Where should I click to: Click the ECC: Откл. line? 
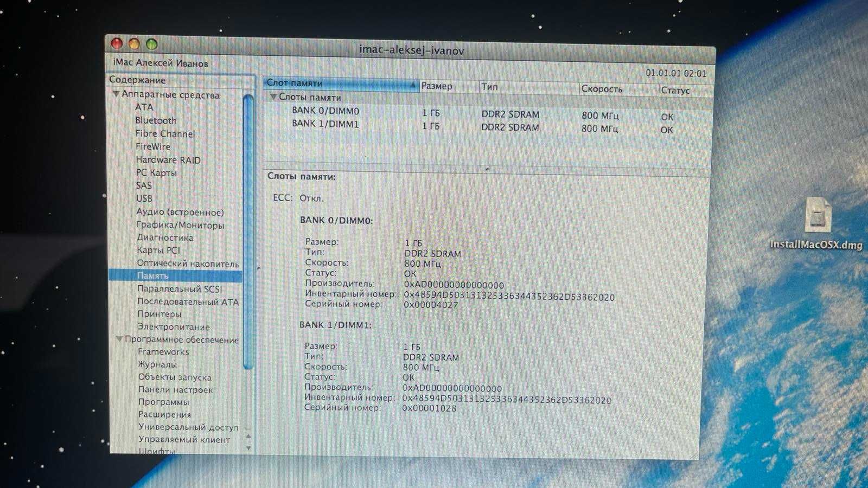coord(298,198)
